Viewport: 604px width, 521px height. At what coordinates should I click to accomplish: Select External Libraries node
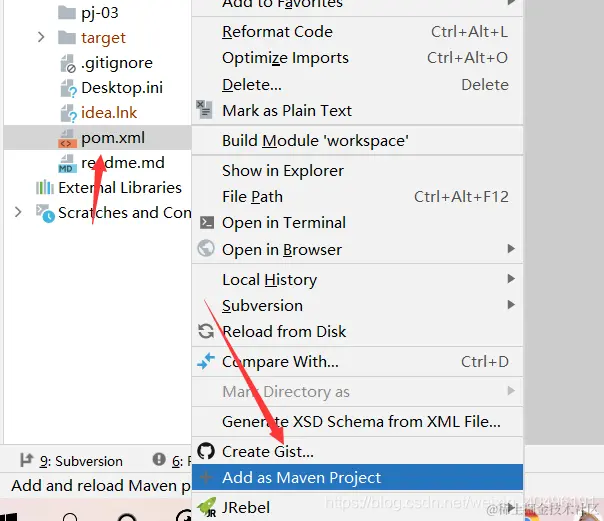click(x=120, y=188)
